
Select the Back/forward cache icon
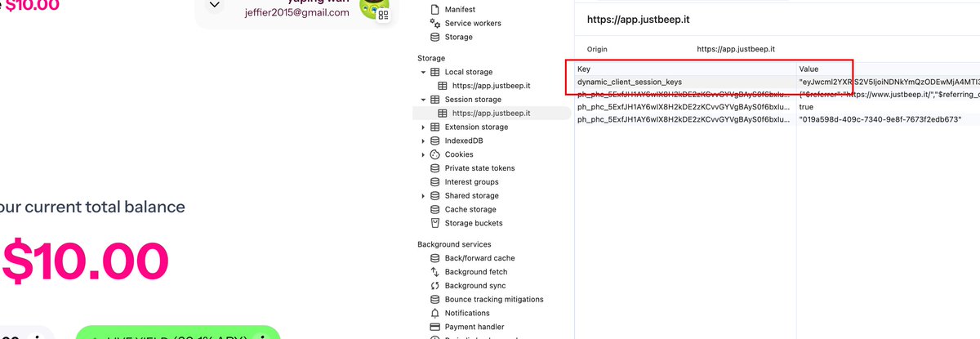(435, 258)
